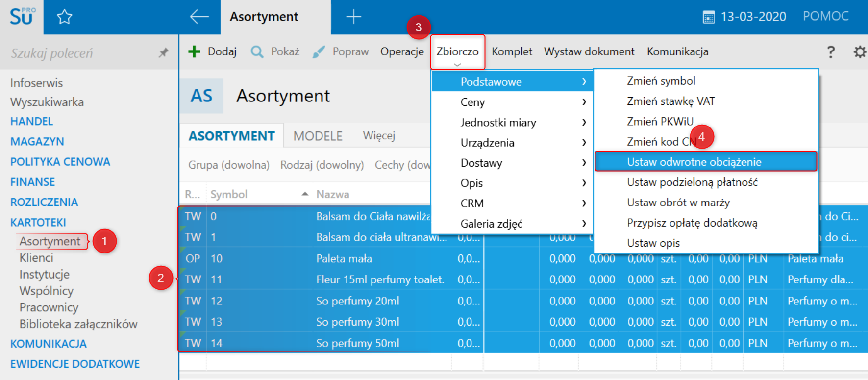Image resolution: width=868 pixels, height=380 pixels.
Task: Switch to the ASORTYMENT tab
Action: pyautogui.click(x=231, y=136)
